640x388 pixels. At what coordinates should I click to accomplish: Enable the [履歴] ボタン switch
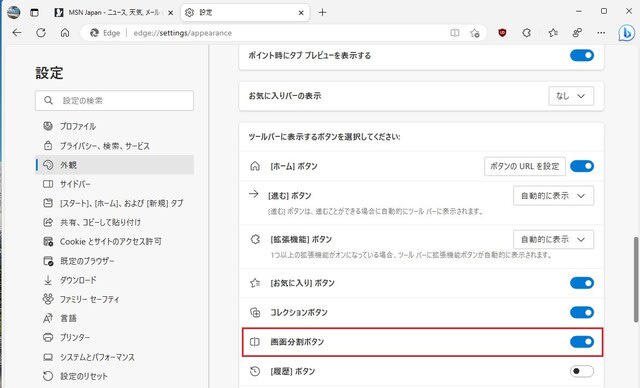(582, 371)
